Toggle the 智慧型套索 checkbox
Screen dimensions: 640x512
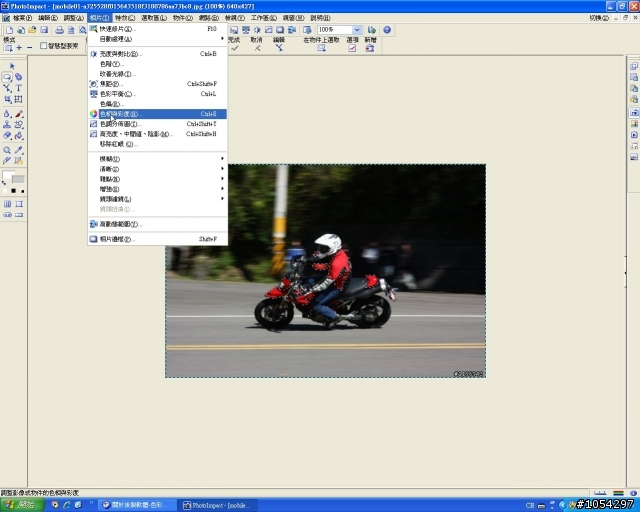tap(43, 46)
